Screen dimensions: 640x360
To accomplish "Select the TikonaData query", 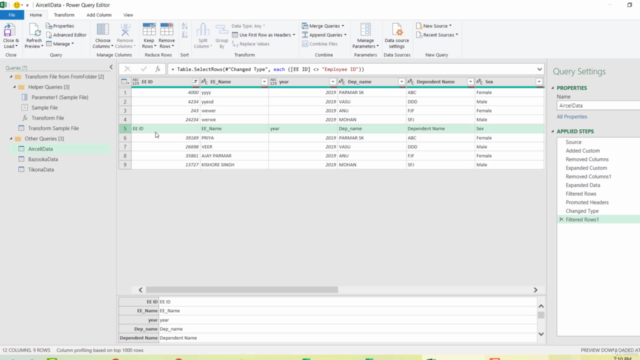I will pos(41,169).
